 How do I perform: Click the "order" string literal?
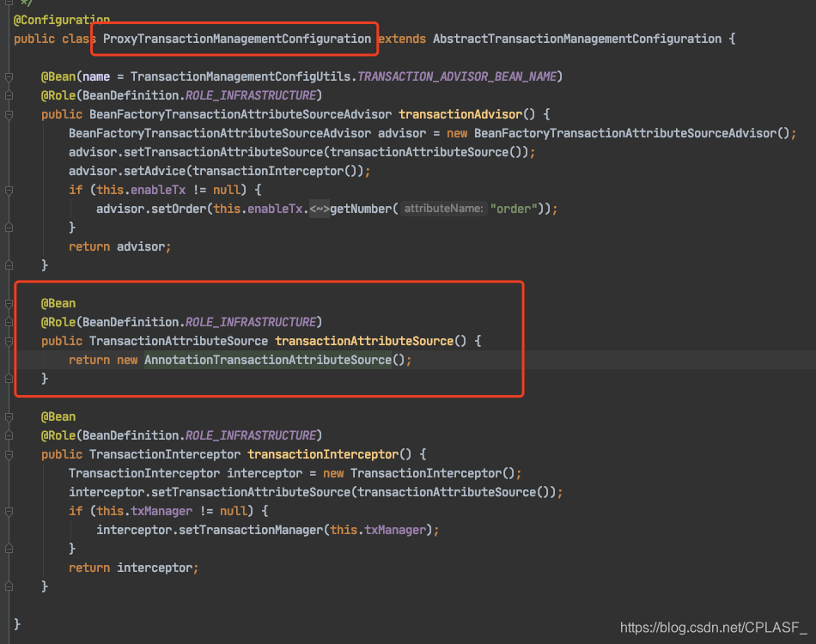click(x=514, y=210)
